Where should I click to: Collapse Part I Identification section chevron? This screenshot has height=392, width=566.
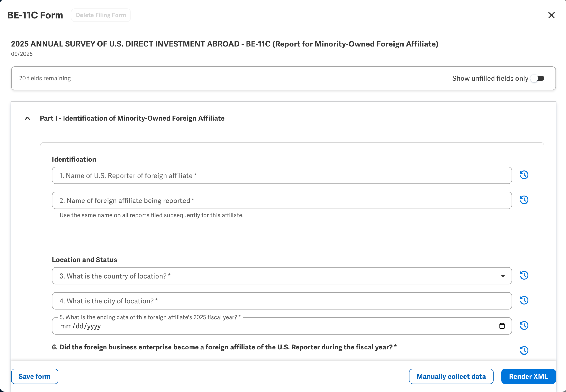(27, 118)
